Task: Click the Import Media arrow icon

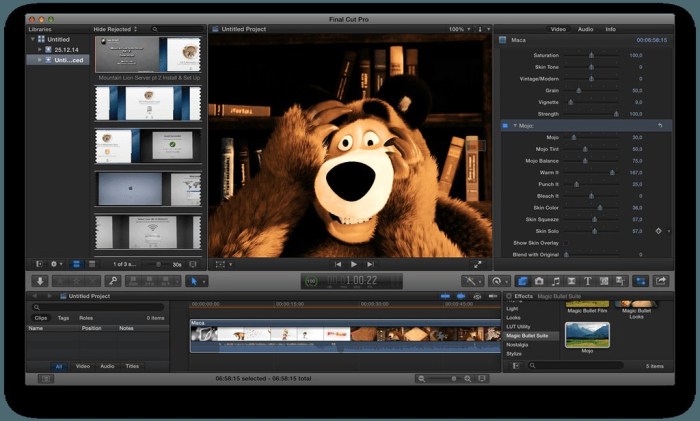Action: tap(40, 281)
